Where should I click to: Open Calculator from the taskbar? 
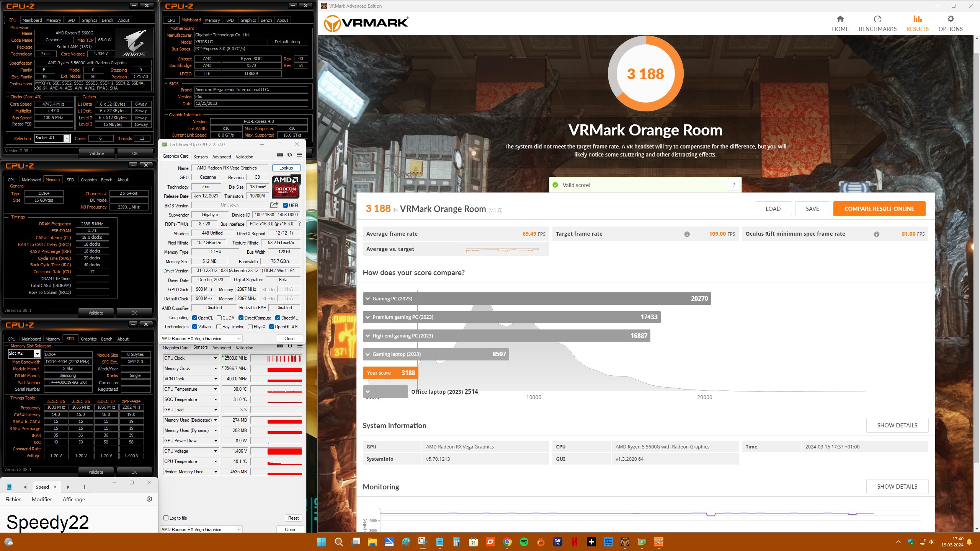pyautogui.click(x=456, y=542)
